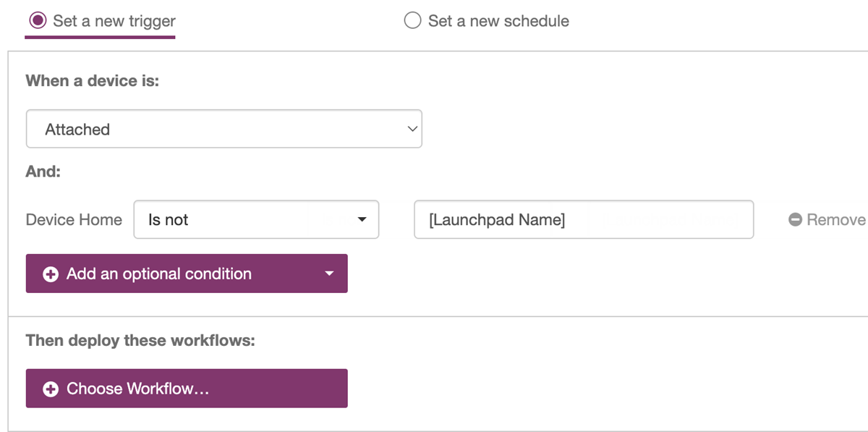Click the Then deploy these workflows heading
Image resolution: width=868 pixels, height=432 pixels.
[140, 340]
